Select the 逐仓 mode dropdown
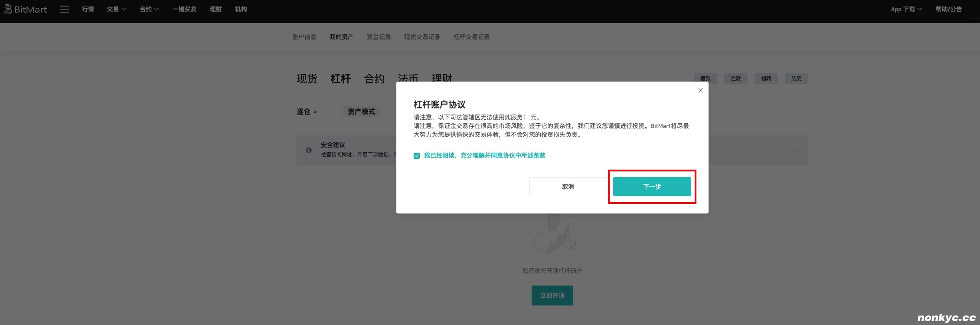 [x=307, y=112]
